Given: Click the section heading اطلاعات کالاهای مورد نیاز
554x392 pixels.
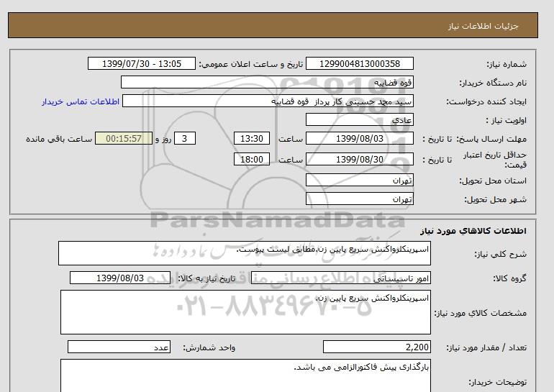Looking at the screenshot, I should click(x=473, y=231).
